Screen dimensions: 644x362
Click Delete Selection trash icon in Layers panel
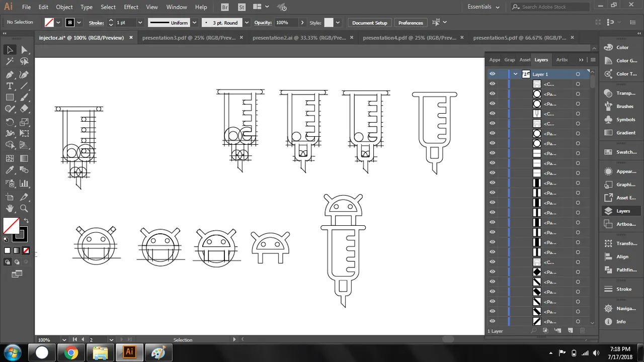pyautogui.click(x=583, y=330)
